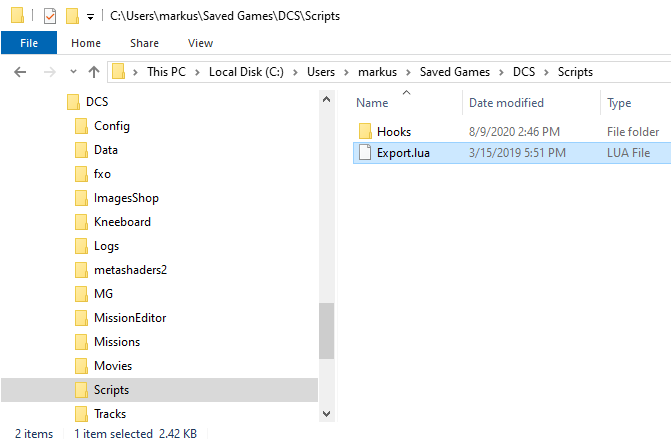Click the Properties checkmark icon in title bar
Image resolution: width=671 pixels, height=446 pixels.
pyautogui.click(x=50, y=16)
